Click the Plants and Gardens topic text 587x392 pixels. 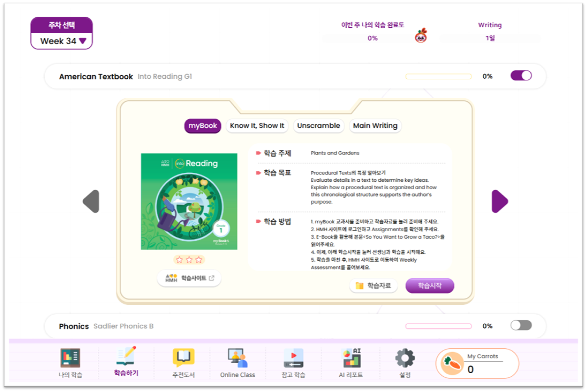[335, 153]
